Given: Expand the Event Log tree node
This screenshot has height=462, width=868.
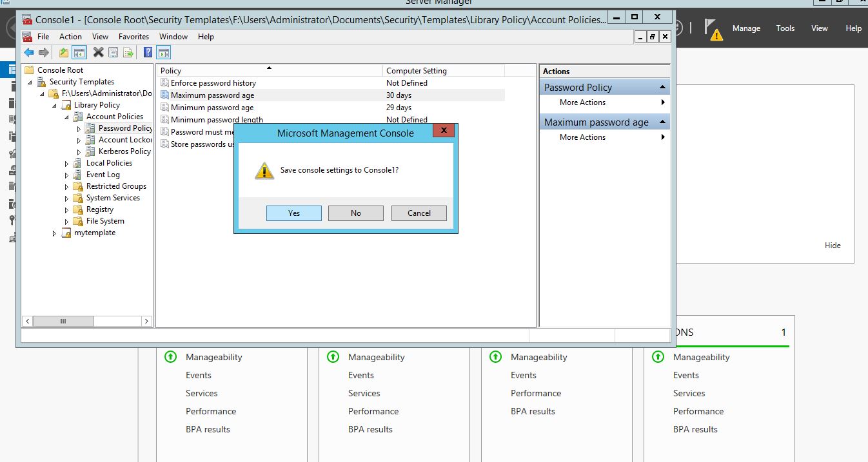Looking at the screenshot, I should [x=66, y=175].
